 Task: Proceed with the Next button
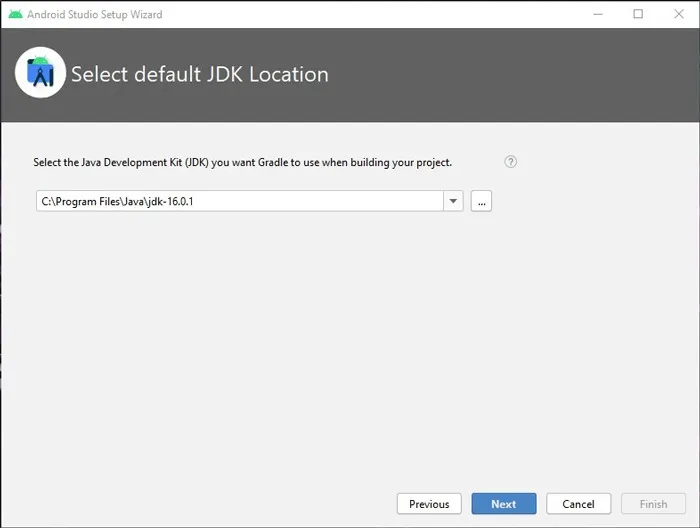tap(504, 503)
